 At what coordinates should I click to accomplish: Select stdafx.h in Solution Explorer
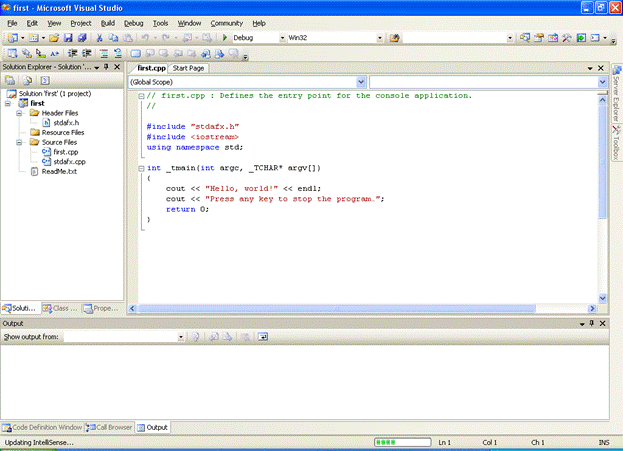pyautogui.click(x=66, y=123)
